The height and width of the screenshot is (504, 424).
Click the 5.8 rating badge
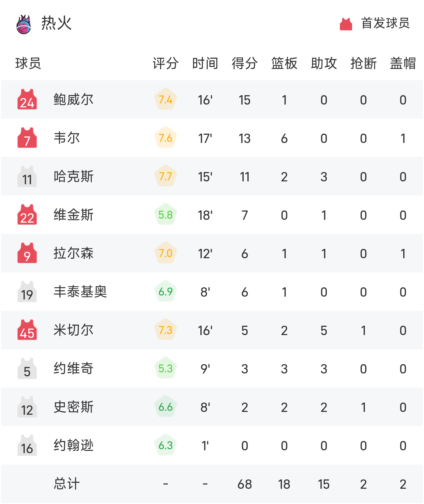[166, 215]
